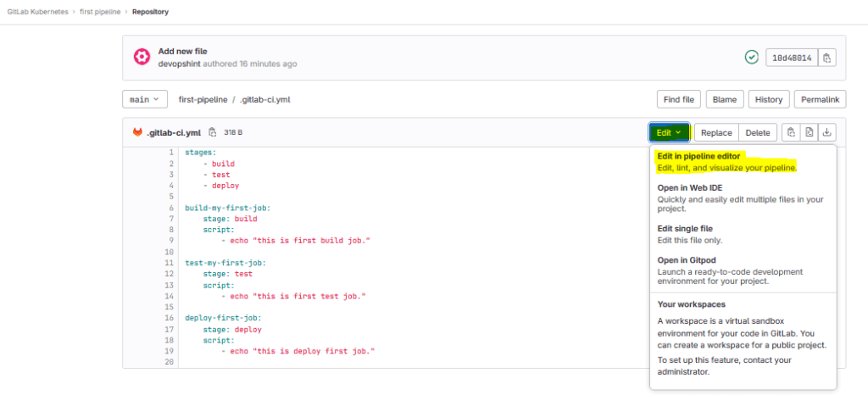The image size is (868, 412).
Task: Copy the file path next to .gitlab-ci.yml
Action: (213, 132)
